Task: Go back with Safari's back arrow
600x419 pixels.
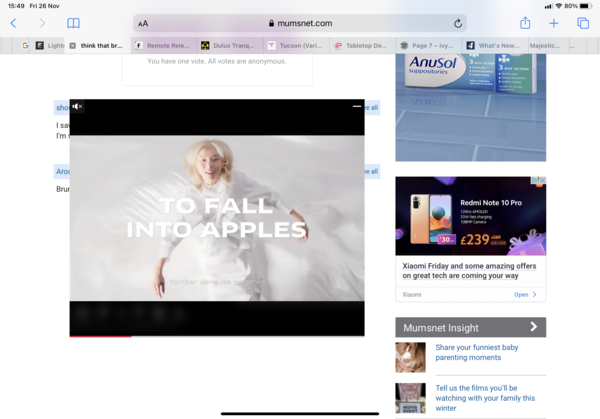Action: click(x=13, y=23)
